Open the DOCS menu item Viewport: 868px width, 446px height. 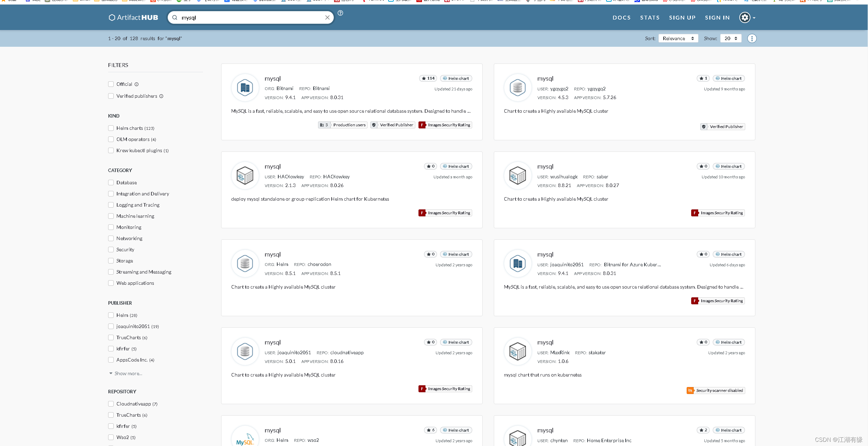pyautogui.click(x=621, y=17)
